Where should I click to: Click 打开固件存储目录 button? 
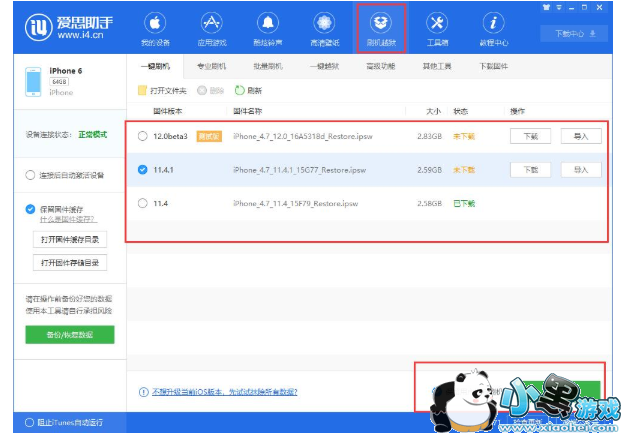(70, 263)
